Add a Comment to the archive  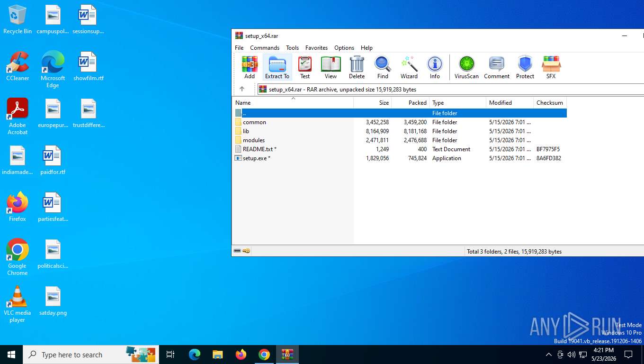(497, 67)
